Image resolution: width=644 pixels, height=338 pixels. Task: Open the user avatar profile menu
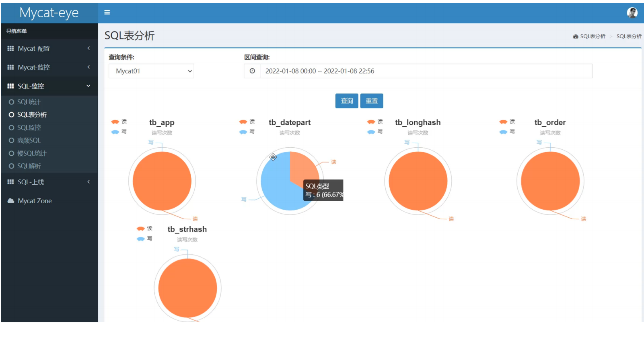(x=632, y=12)
